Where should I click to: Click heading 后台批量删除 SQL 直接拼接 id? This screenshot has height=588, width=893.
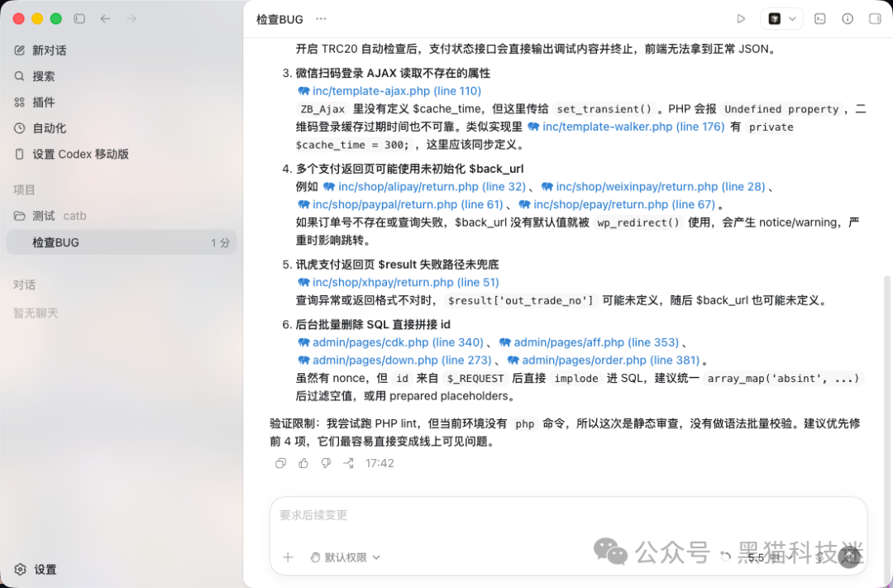(x=373, y=324)
